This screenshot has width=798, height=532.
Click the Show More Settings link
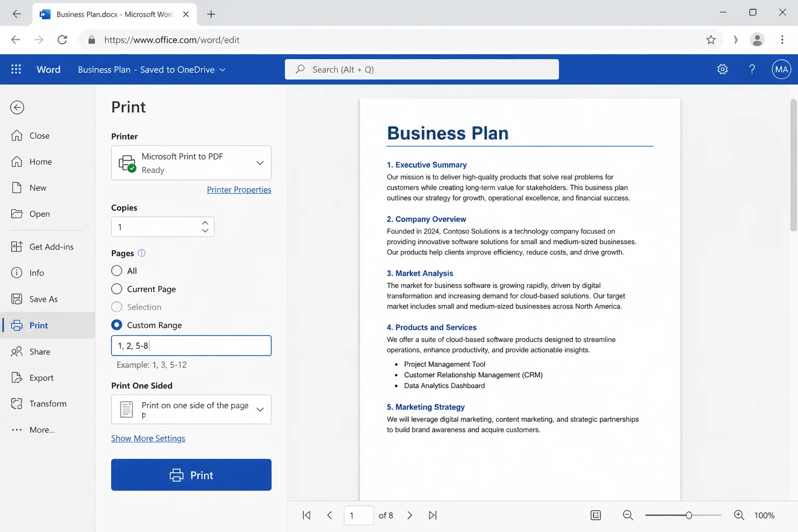click(x=148, y=438)
